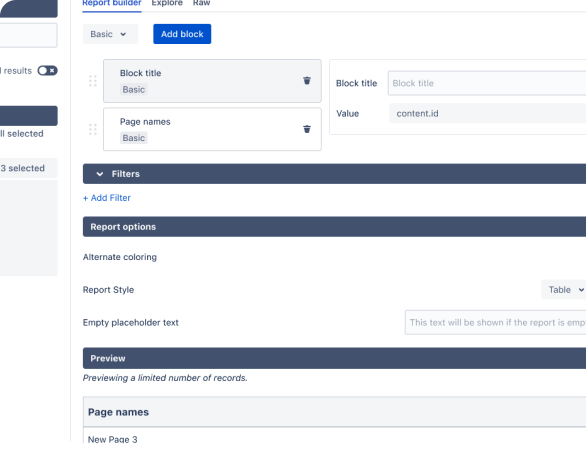Switch to the Report builder tab
This screenshot has width=586, height=464.
click(x=112, y=3)
